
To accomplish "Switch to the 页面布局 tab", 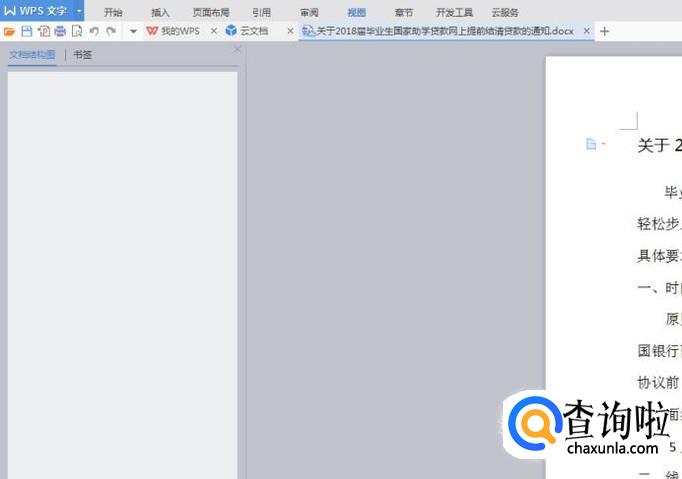I will (211, 13).
